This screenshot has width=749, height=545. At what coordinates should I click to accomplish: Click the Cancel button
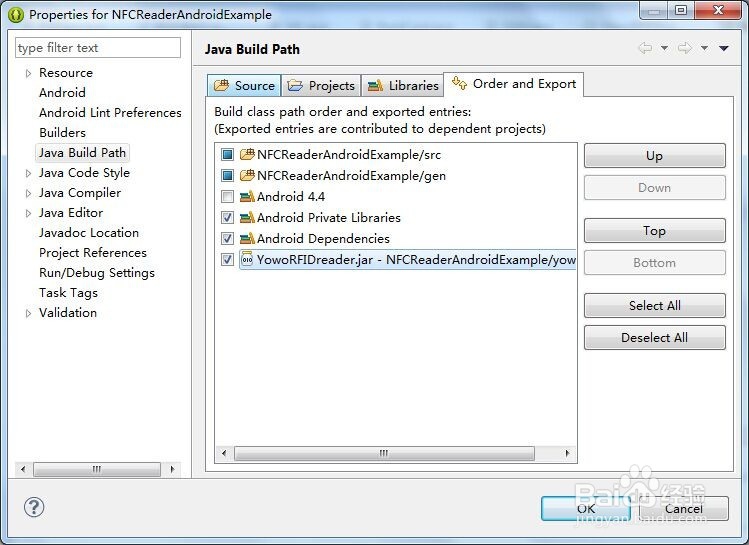click(684, 509)
